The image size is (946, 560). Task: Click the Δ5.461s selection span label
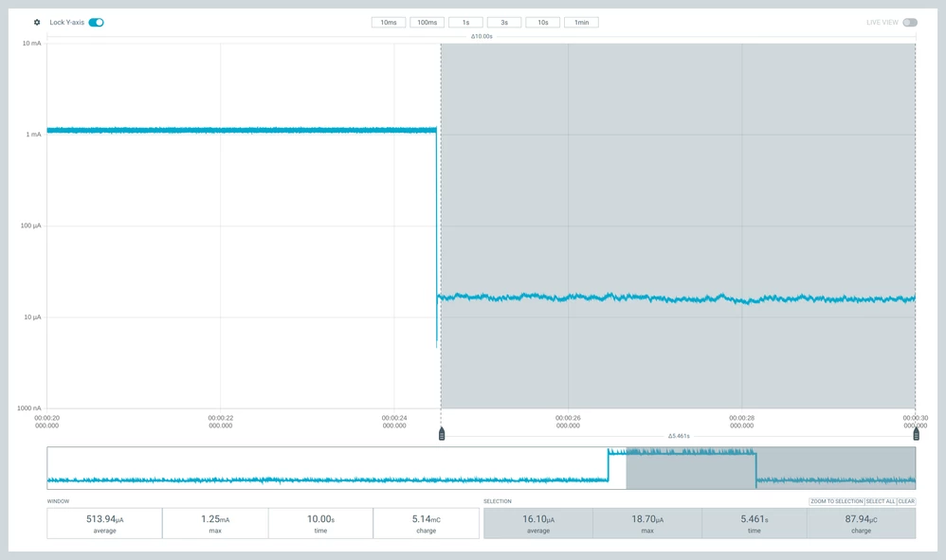point(679,436)
